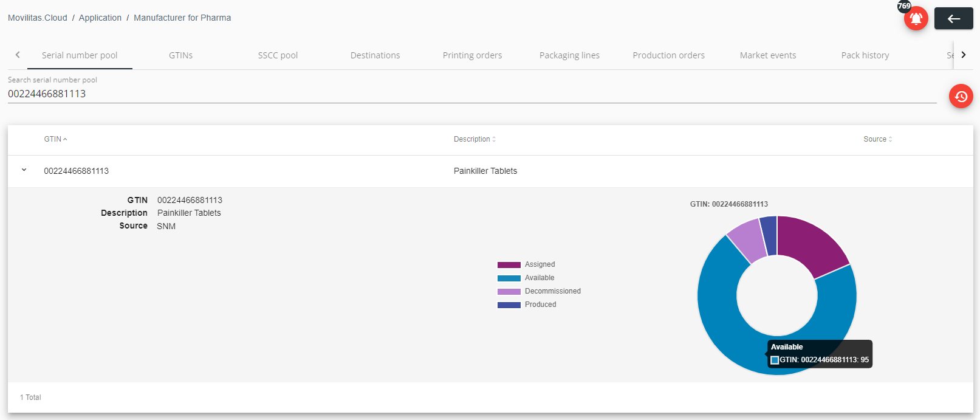Click the 1 Total footer text

point(30,398)
